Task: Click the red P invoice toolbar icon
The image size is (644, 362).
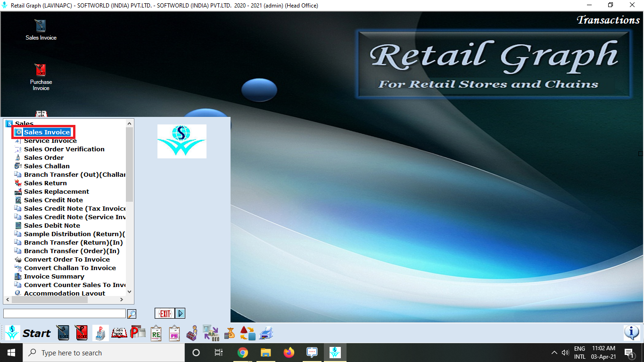Action: pos(81,333)
